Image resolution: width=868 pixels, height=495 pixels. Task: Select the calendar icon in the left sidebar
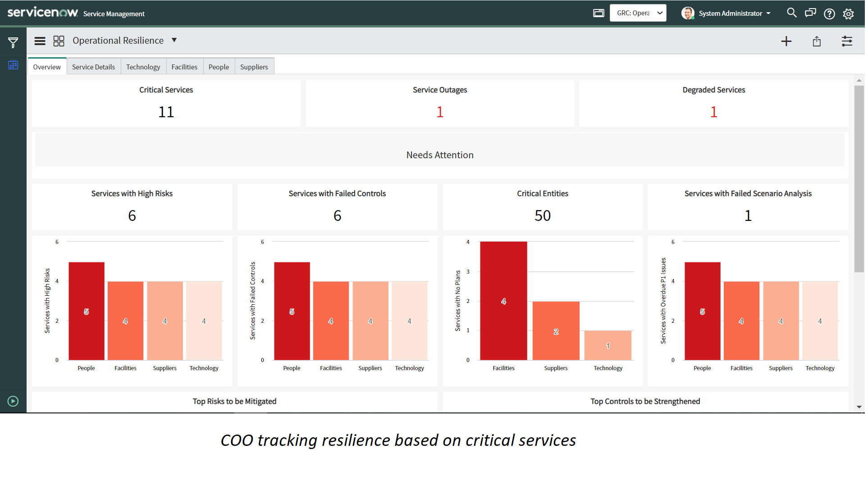point(13,64)
